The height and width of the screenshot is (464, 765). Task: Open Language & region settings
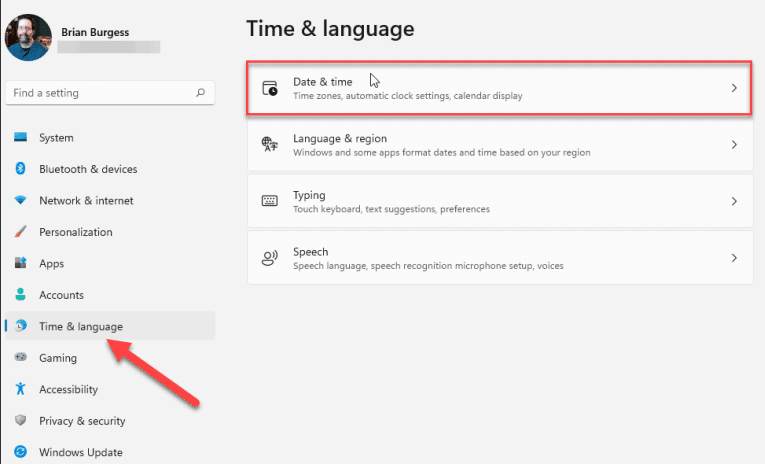tap(500, 144)
